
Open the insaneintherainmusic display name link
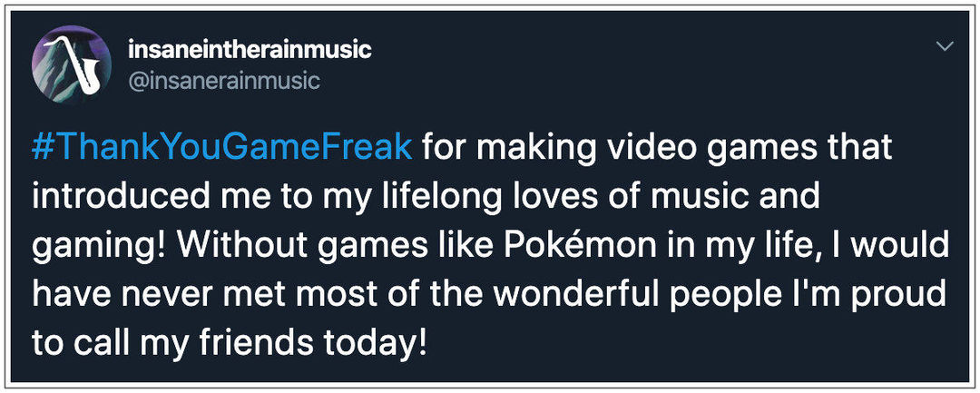click(x=250, y=49)
